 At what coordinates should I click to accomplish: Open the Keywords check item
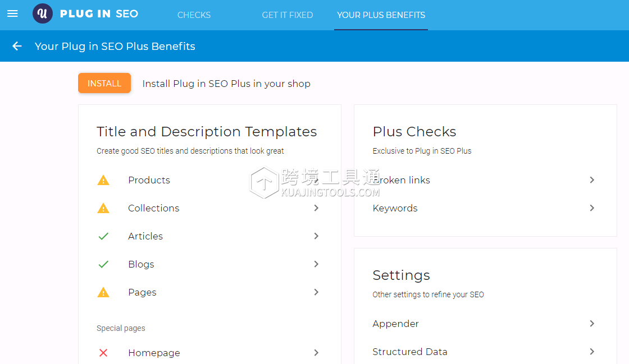point(395,208)
